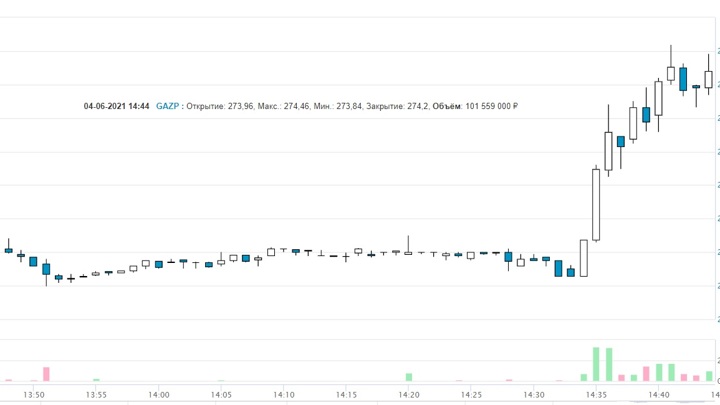The image size is (720, 405).
Task: Click the first blue candle at chart's left edge
Action: (9, 250)
